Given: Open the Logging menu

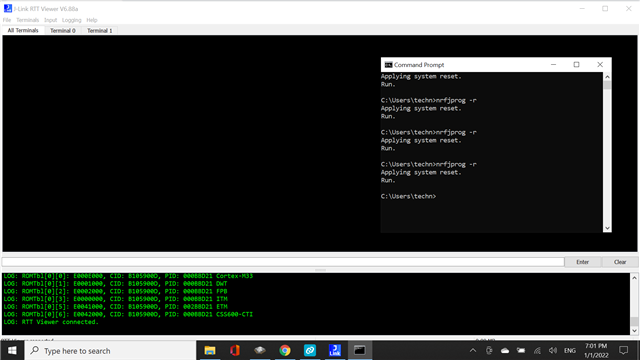Looking at the screenshot, I should point(71,20).
